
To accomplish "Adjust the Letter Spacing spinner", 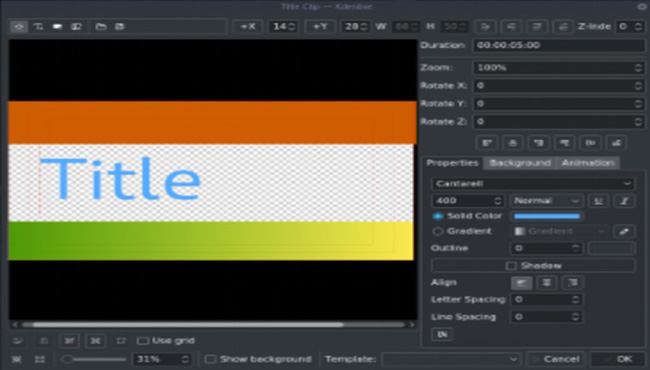I will click(546, 300).
